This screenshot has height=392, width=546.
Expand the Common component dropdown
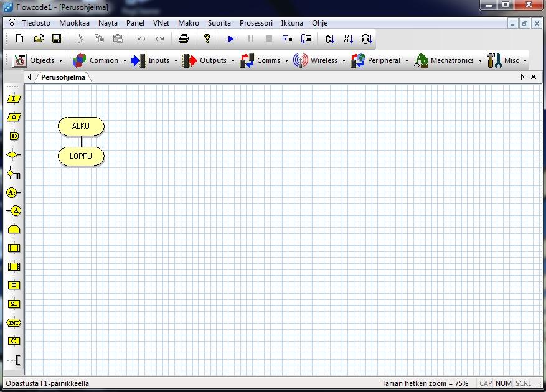[x=125, y=60]
